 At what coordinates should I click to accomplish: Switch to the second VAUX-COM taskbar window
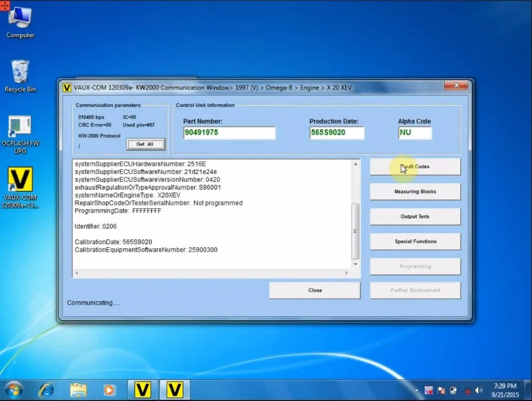(174, 390)
